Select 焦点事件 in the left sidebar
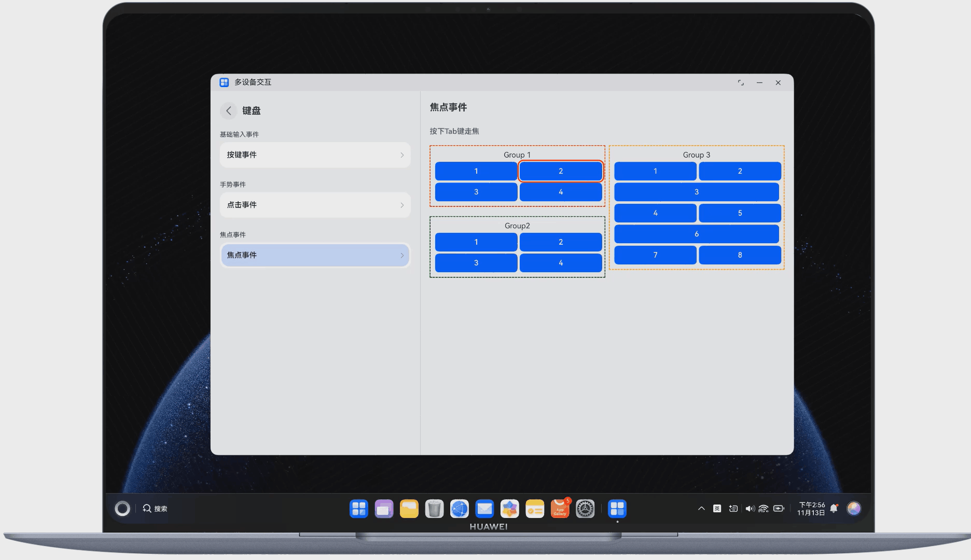Viewport: 971px width, 560px height. pyautogui.click(x=315, y=255)
